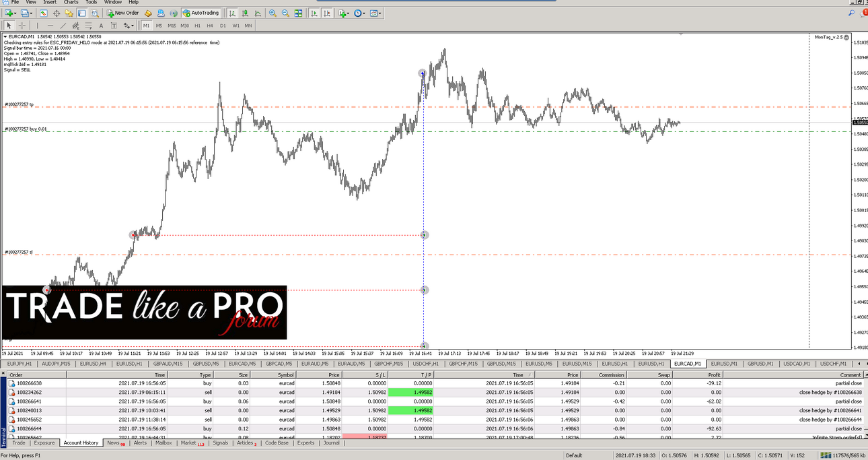
Task: Select the Vertical Line drawing tool
Action: click(x=37, y=26)
